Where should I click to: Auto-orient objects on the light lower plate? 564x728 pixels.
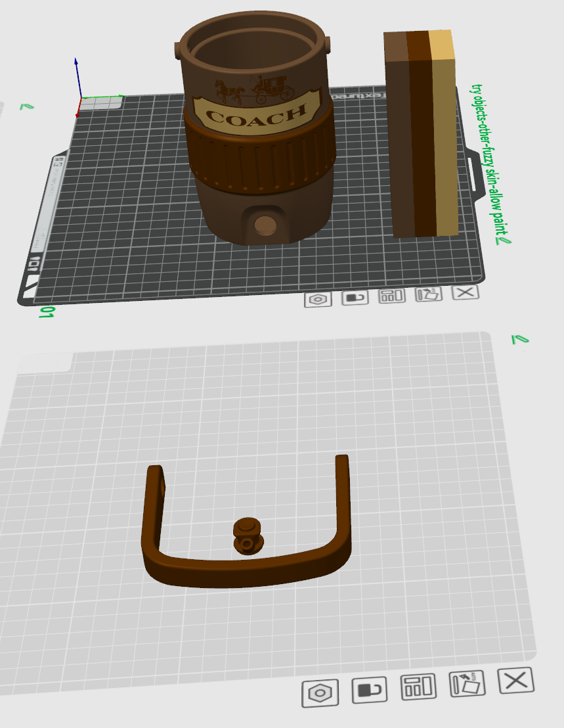[x=467, y=683]
